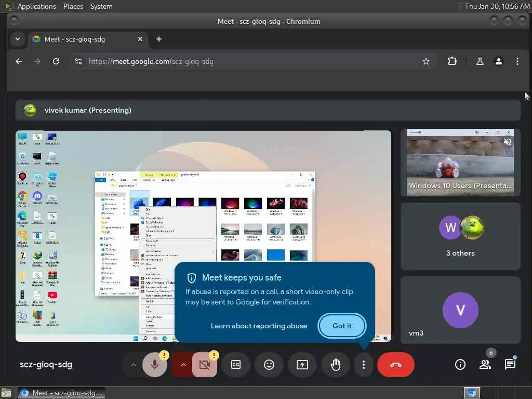Click the window menu button in Chromium titlebar
The width and height of the screenshot is (532, 399).
(14, 21)
